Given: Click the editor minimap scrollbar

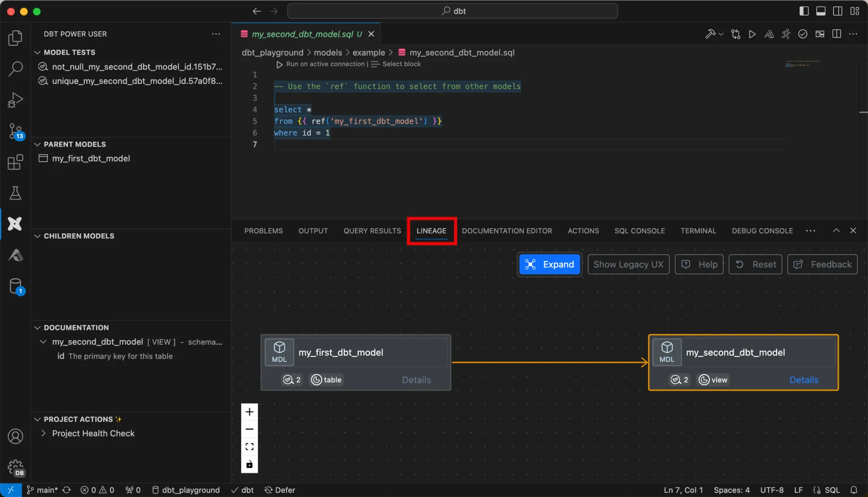Looking at the screenshot, I should [x=863, y=112].
